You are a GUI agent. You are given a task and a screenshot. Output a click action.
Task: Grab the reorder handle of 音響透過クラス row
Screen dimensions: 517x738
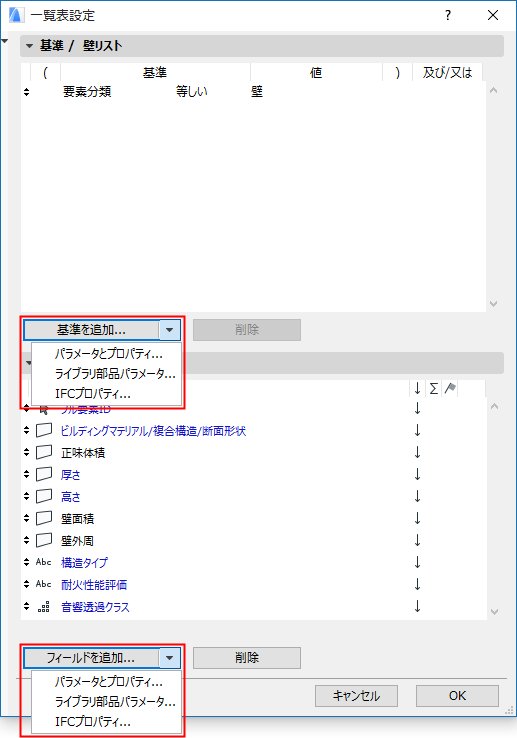[x=26, y=607]
